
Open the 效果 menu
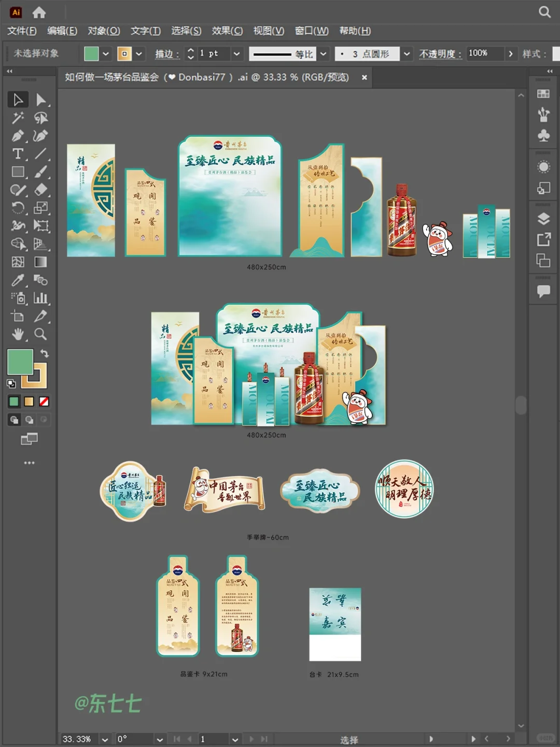(x=227, y=31)
